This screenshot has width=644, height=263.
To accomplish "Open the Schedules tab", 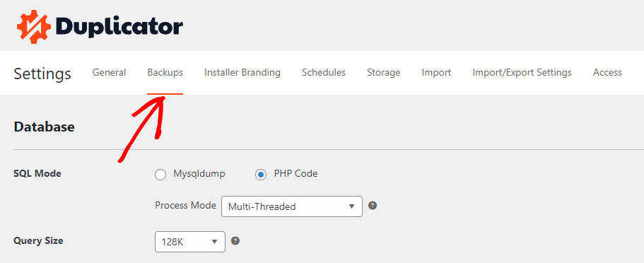I will pyautogui.click(x=324, y=73).
